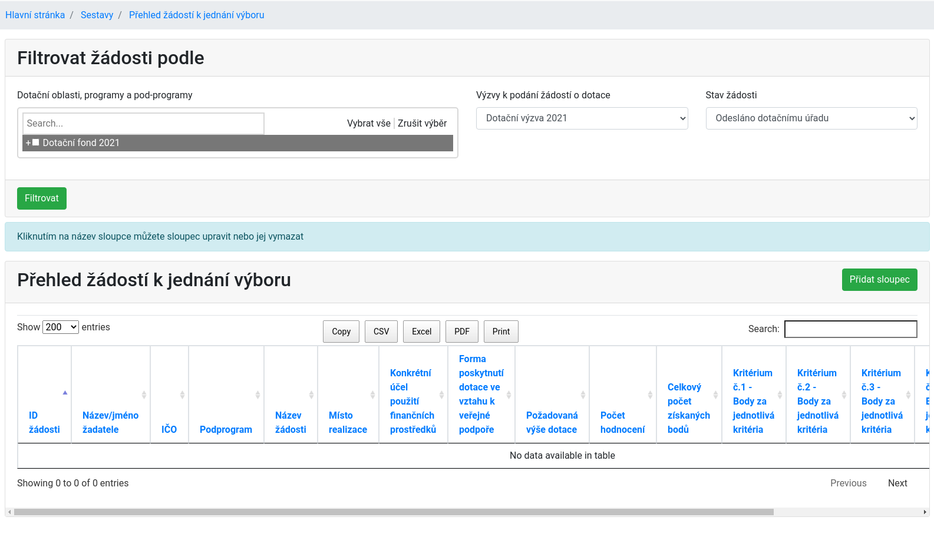Click sort arrows in Počet hodnocení column
The image size is (934, 560).
650,395
